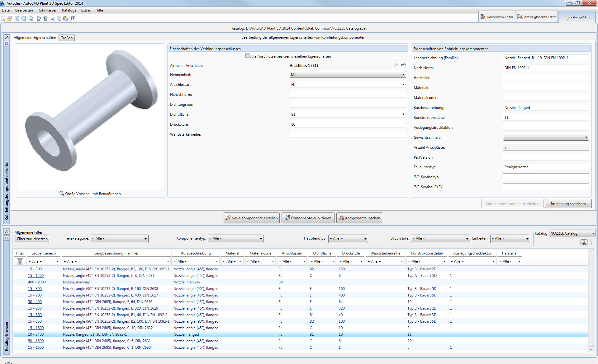Switch to the Größen tab
This screenshot has height=364, width=598.
[x=67, y=38]
